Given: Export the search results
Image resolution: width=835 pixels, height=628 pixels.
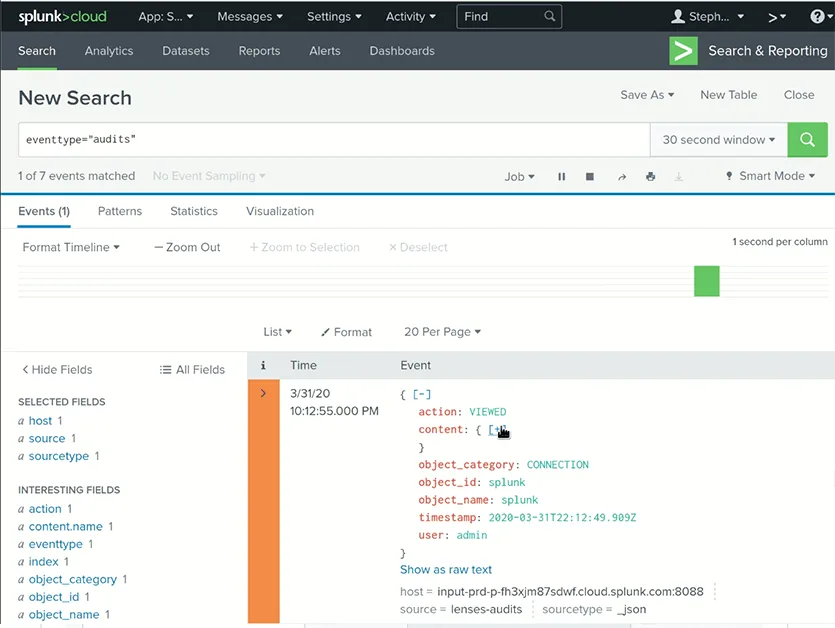Looking at the screenshot, I should click(x=679, y=176).
